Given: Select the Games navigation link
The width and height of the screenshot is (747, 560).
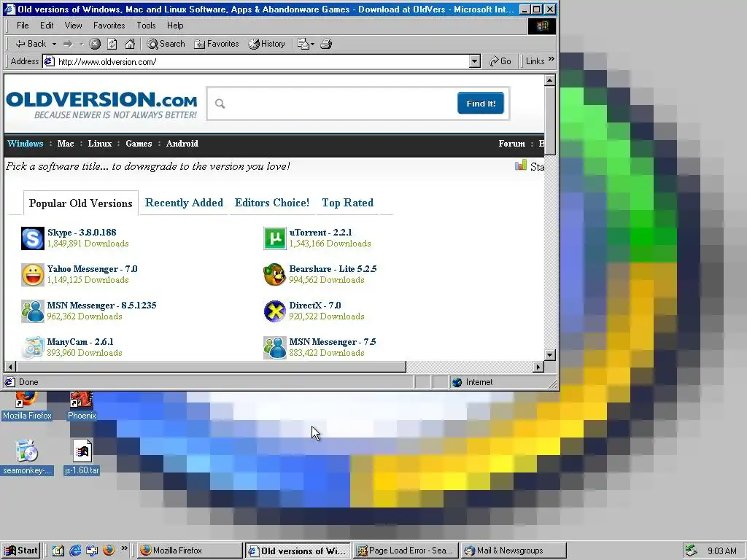Looking at the screenshot, I should (139, 144).
